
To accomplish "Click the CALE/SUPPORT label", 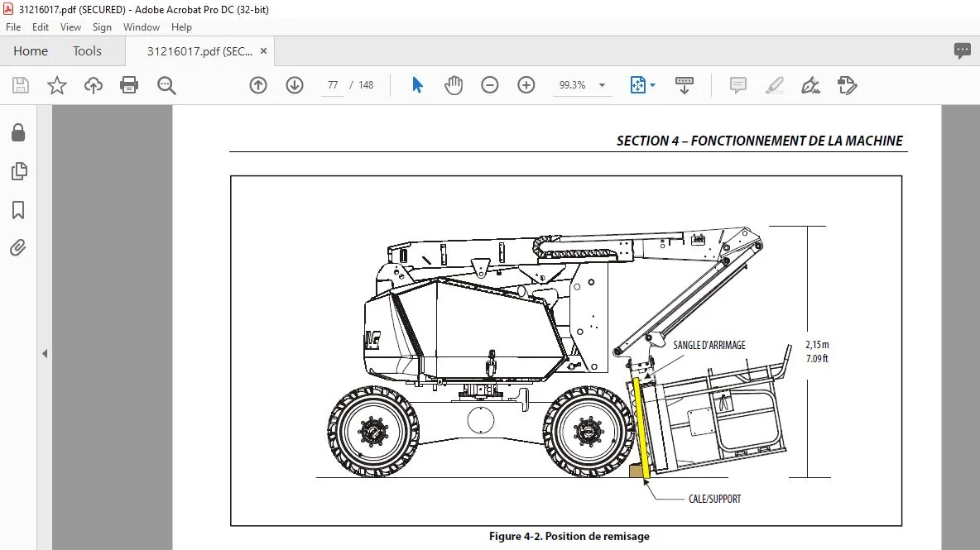I will click(714, 499).
